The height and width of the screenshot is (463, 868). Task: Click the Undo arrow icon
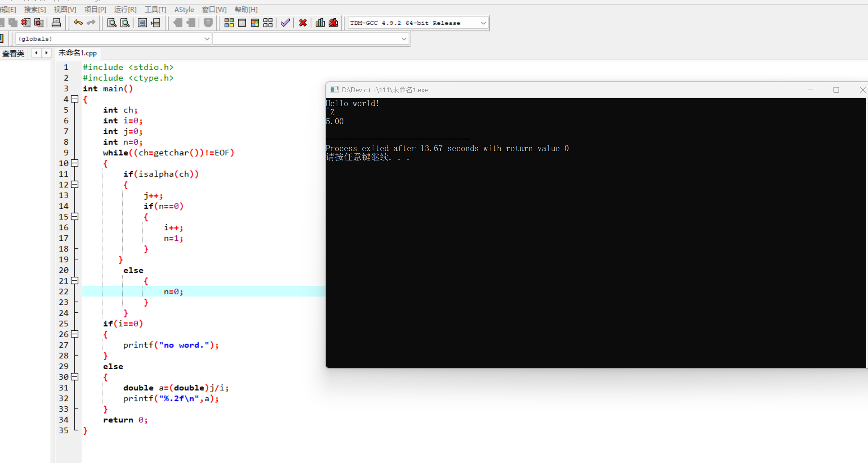78,23
